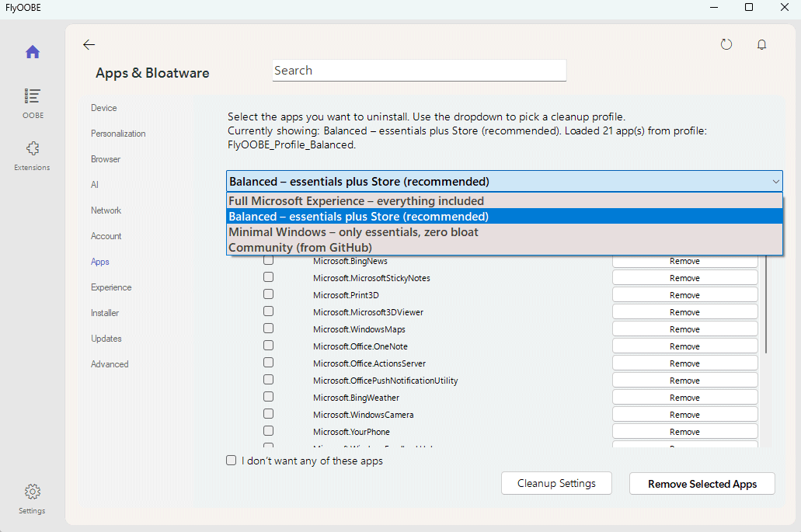Click the Remove Selected Apps button

click(x=702, y=484)
